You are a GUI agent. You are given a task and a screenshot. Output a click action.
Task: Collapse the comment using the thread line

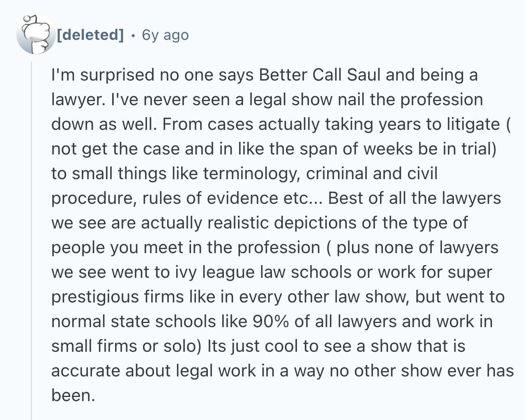click(x=32, y=240)
